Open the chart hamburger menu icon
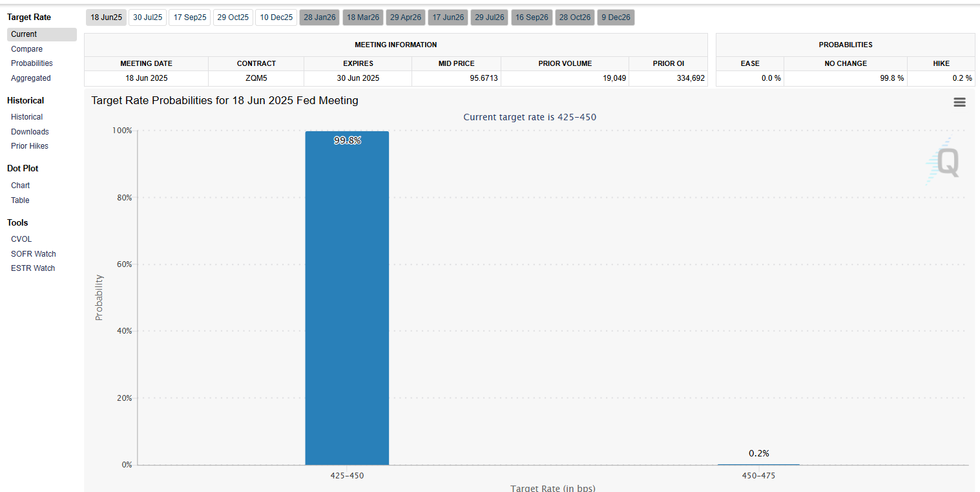Viewport: 980px width, 492px height. 959,102
